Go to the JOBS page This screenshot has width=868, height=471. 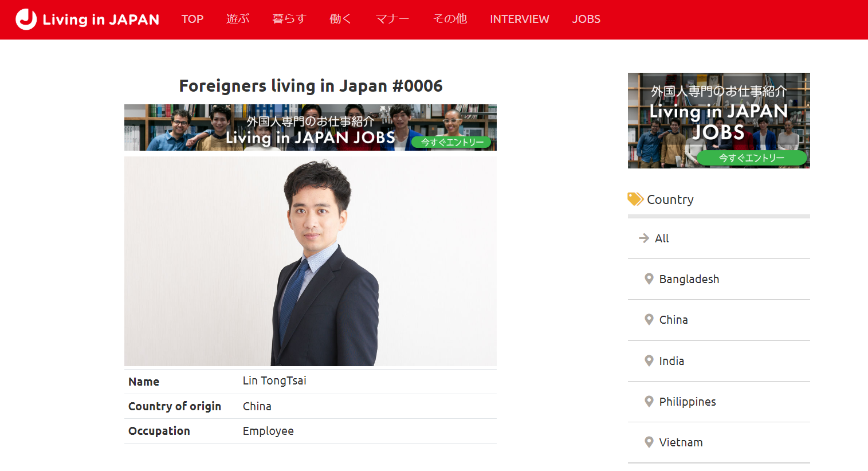586,19
